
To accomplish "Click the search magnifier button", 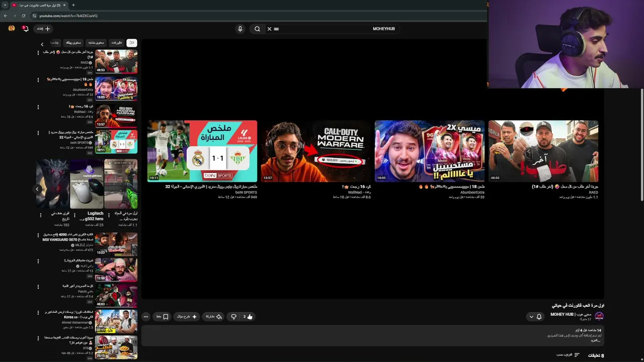I will click(x=257, y=29).
